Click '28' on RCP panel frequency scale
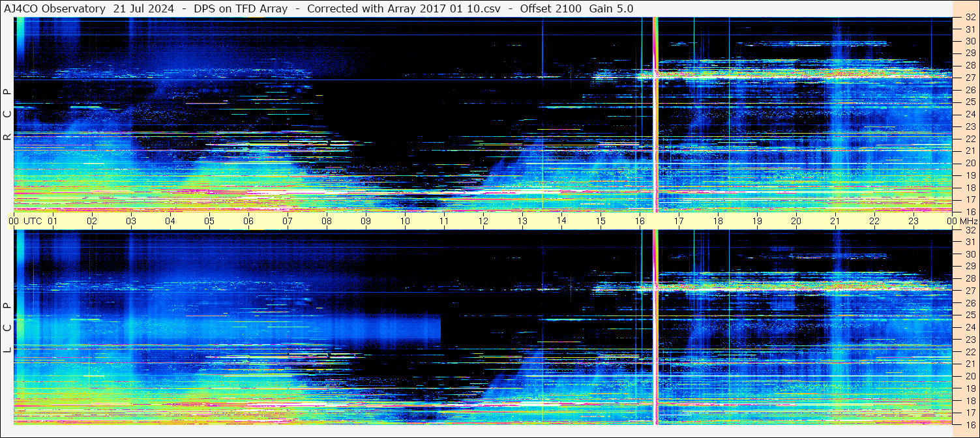980x438 pixels. tap(970, 65)
